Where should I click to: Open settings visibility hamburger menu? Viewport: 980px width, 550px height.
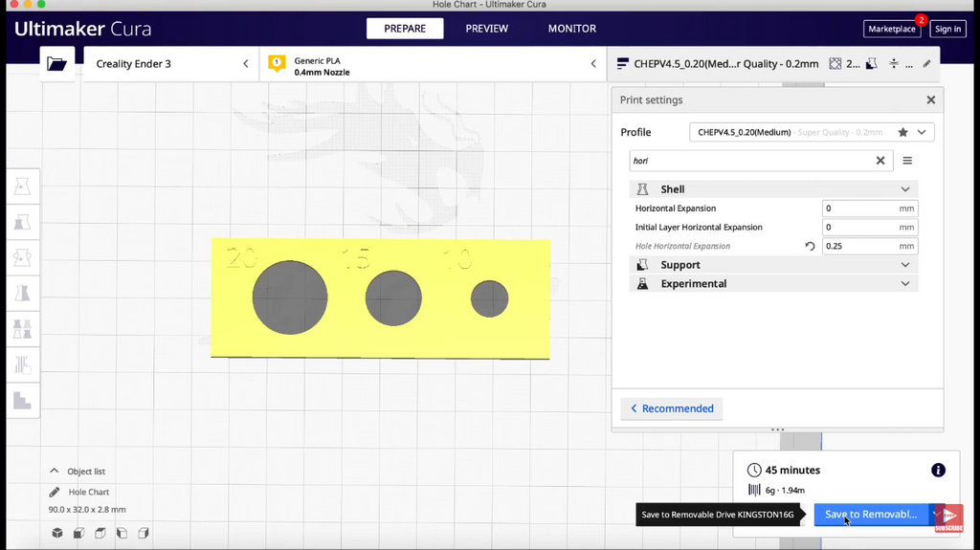(907, 161)
